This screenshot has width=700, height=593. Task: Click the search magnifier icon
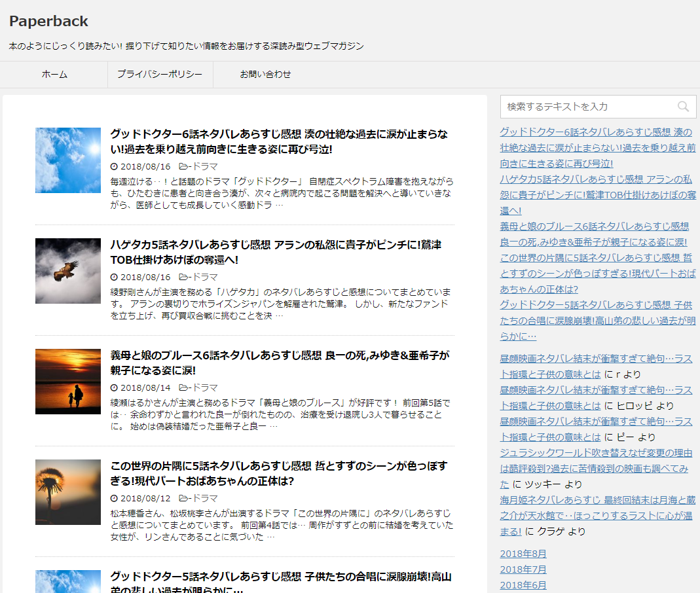683,107
